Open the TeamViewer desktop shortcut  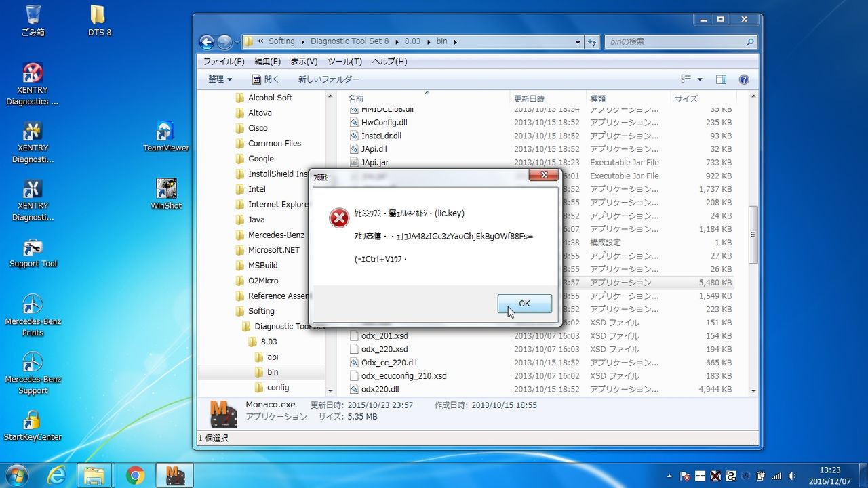point(166,136)
